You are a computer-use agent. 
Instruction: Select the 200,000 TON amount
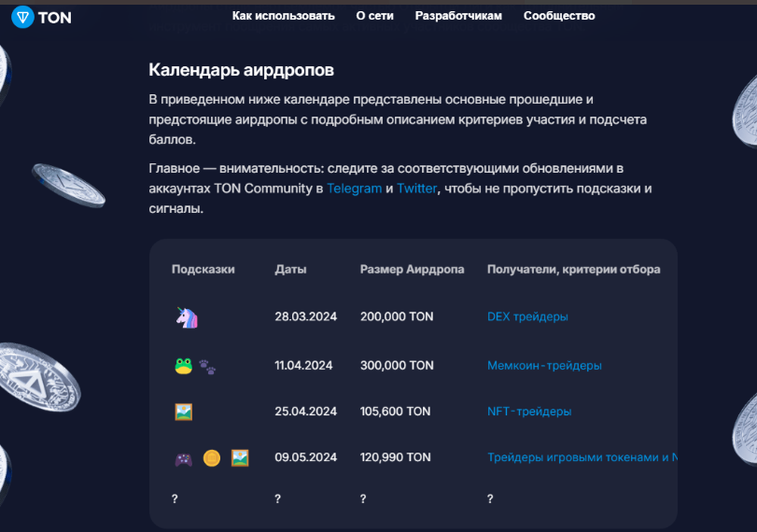397,316
